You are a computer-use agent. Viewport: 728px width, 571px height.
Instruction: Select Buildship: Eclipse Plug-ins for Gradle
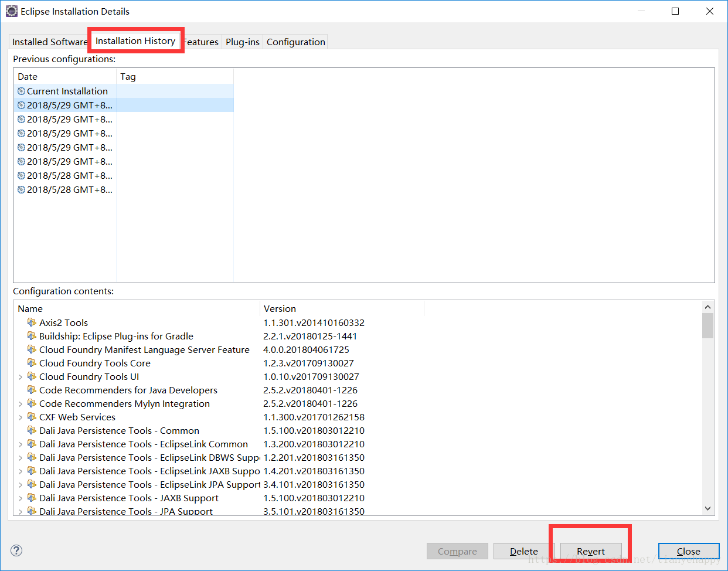[x=116, y=336]
